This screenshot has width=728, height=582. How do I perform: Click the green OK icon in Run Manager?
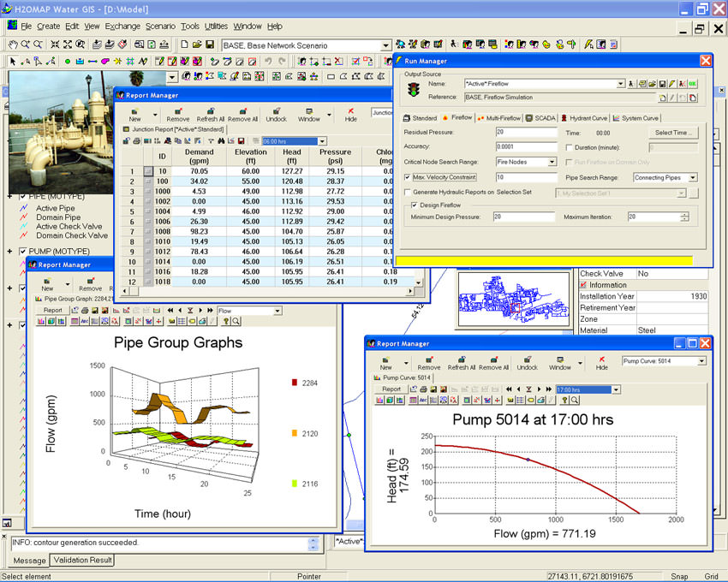(x=692, y=84)
